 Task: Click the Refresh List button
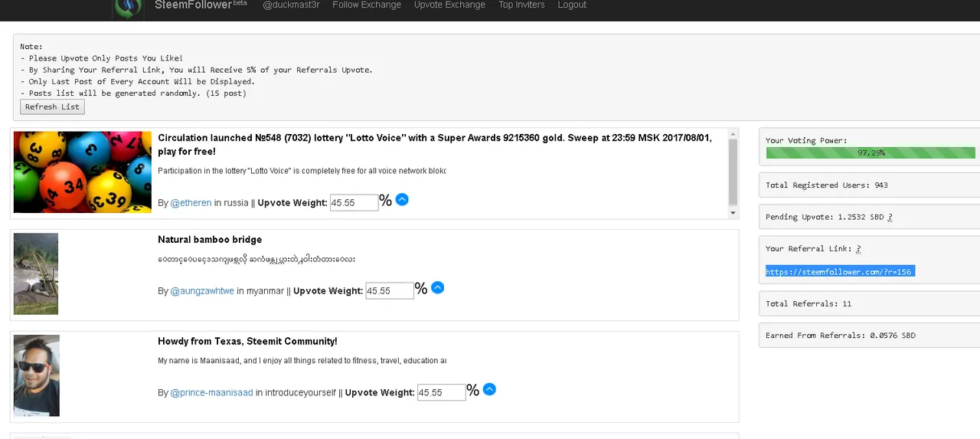pyautogui.click(x=52, y=107)
